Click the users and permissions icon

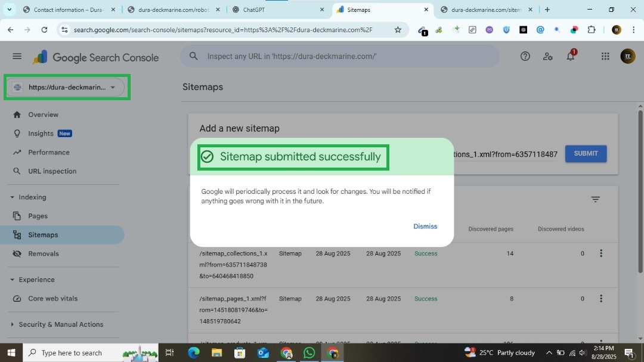tap(547, 57)
